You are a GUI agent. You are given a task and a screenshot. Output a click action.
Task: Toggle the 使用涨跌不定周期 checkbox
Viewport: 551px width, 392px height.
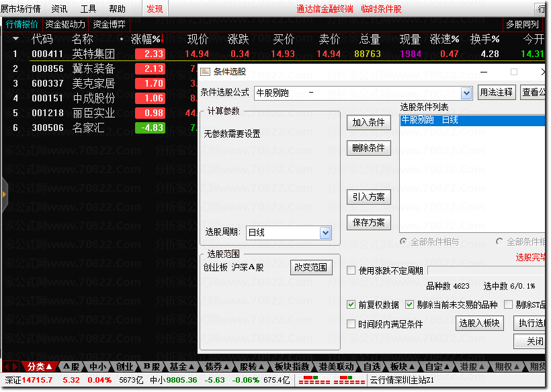[x=351, y=271]
